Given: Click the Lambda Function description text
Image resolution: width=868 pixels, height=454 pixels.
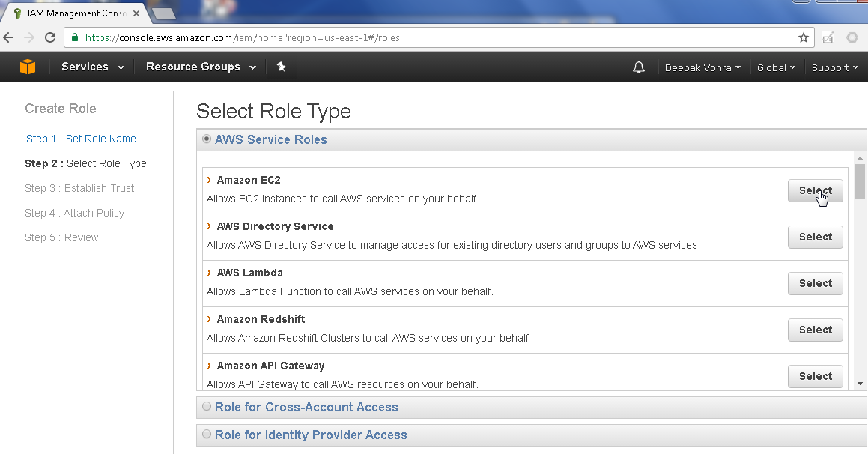Looking at the screenshot, I should tap(349, 291).
